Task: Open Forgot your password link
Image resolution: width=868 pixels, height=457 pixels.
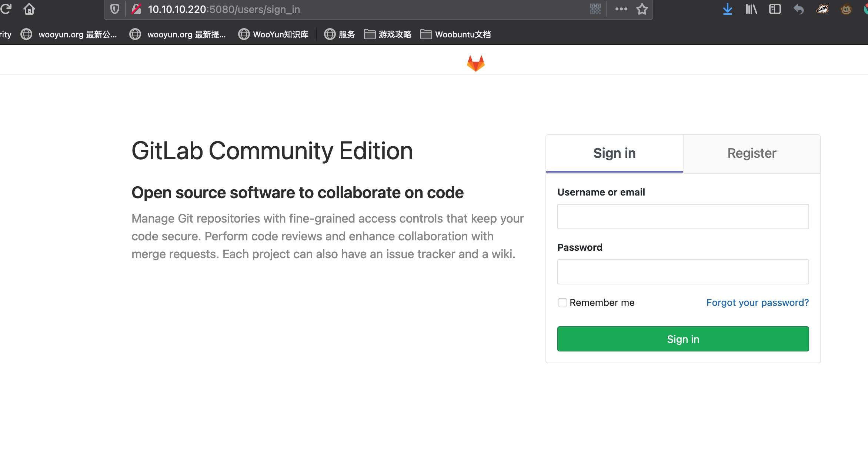Action: (x=757, y=303)
